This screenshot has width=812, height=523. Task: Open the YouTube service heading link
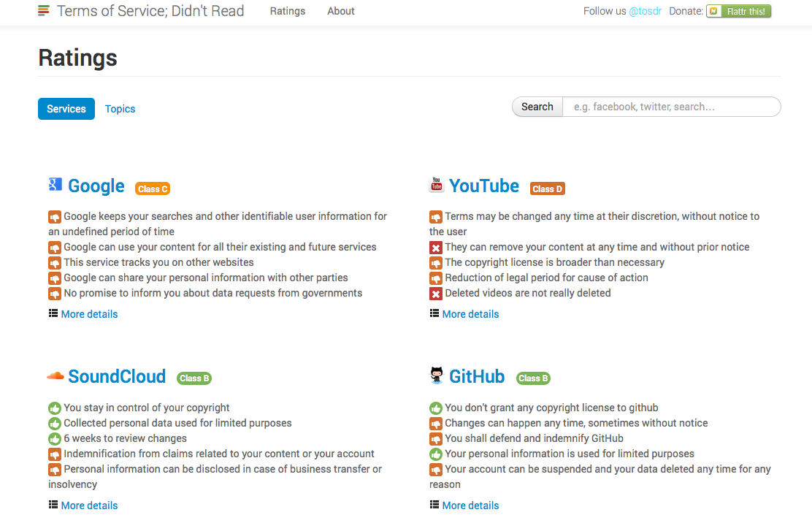pyautogui.click(x=483, y=186)
